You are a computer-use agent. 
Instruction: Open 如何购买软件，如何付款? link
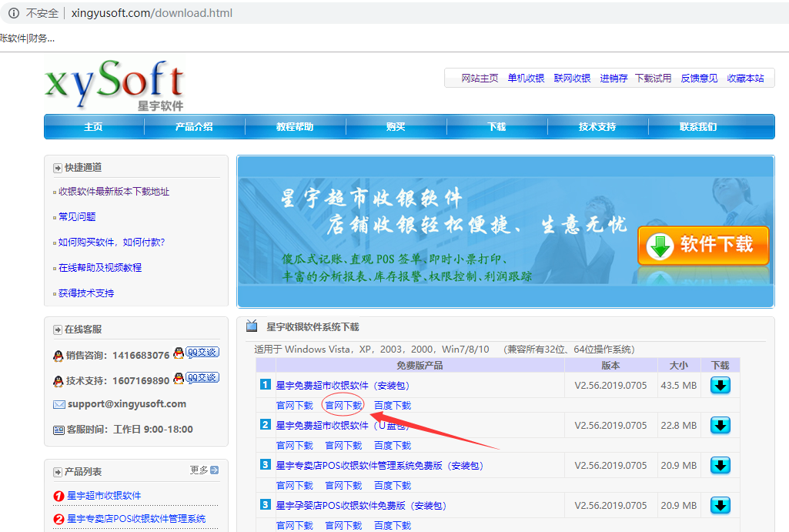coord(112,242)
